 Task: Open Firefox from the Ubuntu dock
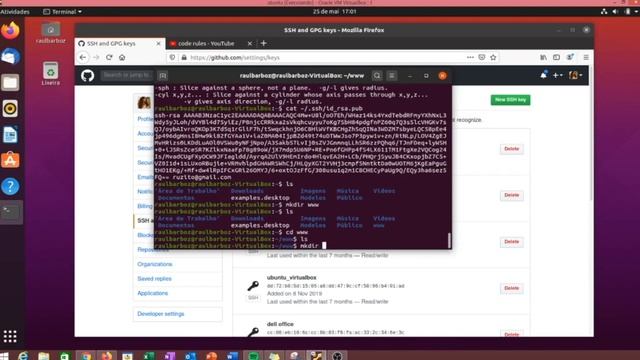point(10,30)
